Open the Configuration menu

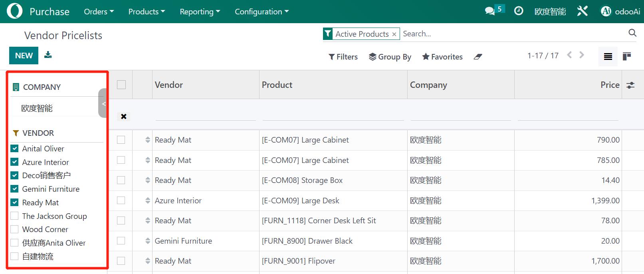tap(262, 12)
